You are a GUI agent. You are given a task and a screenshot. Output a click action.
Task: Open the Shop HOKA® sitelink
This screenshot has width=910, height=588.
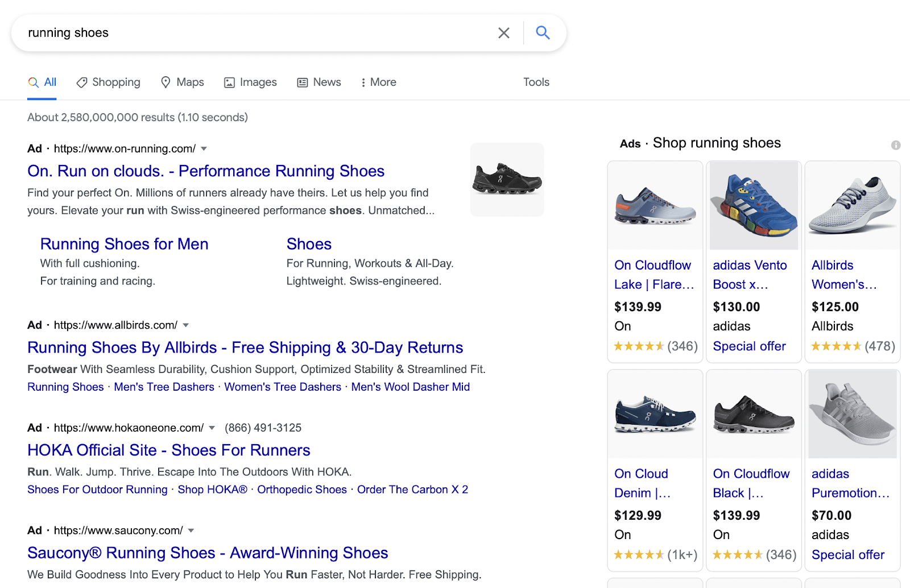point(212,490)
